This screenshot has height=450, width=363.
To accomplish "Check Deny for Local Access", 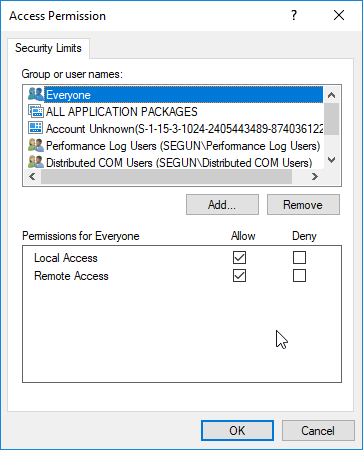I will click(299, 258).
